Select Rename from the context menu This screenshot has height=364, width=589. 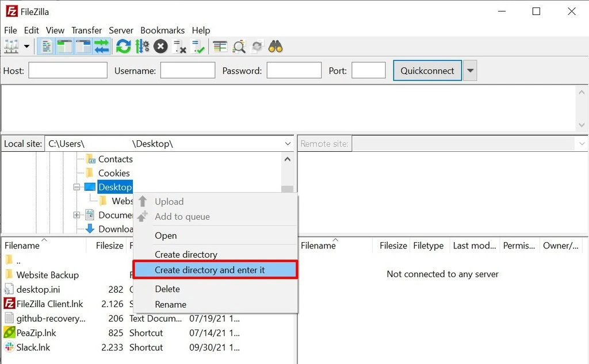point(170,304)
